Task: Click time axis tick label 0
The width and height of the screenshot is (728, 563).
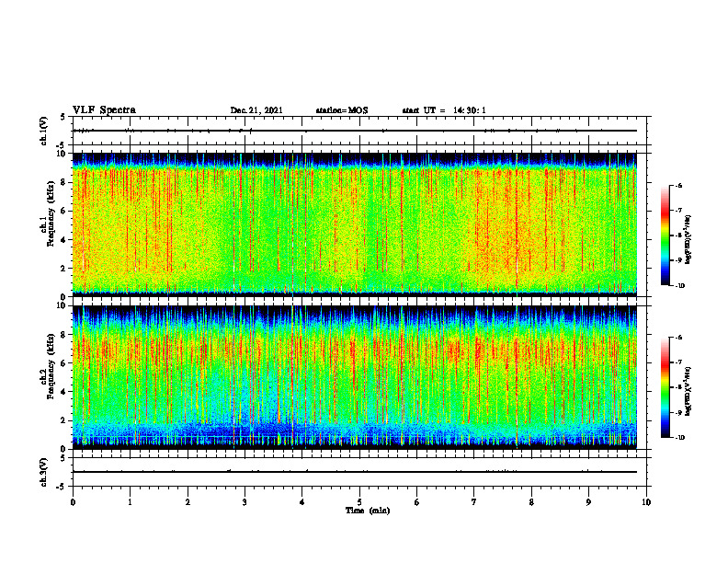Action: click(73, 502)
